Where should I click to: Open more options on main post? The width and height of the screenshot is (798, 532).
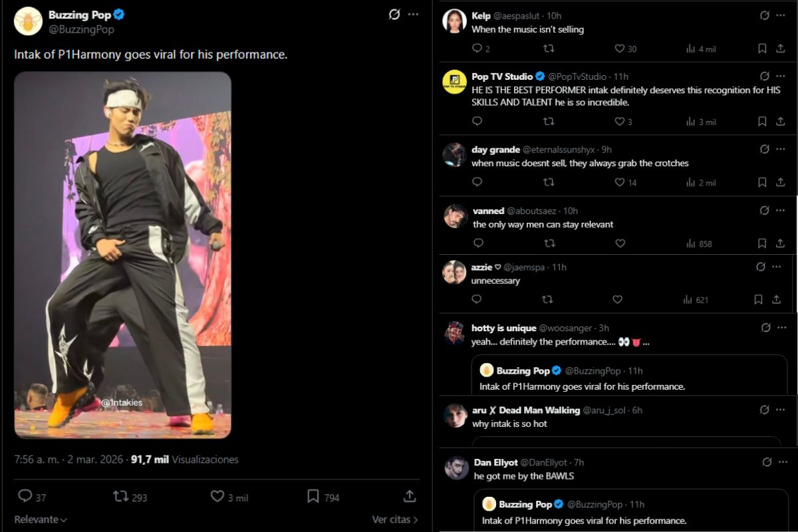coord(414,15)
